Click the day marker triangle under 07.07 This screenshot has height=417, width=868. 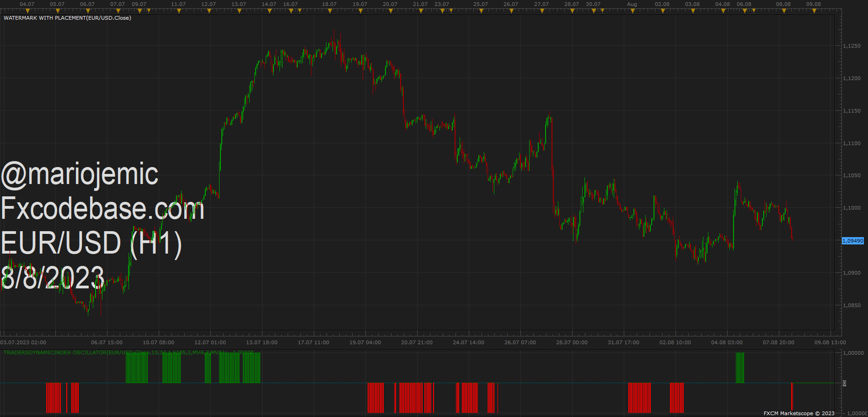(x=118, y=11)
